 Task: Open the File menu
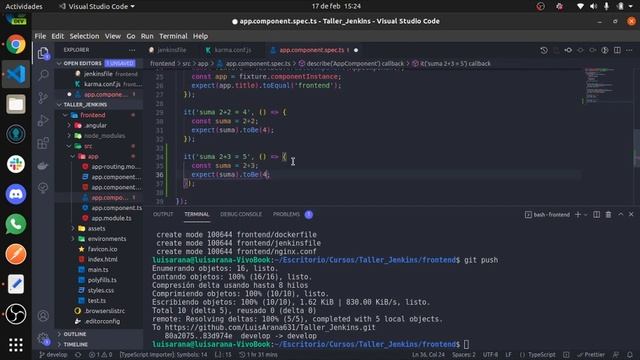40,36
